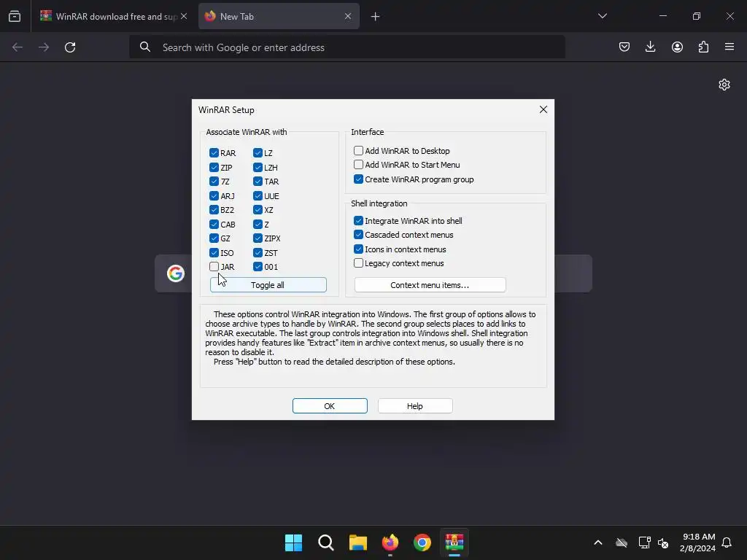Switch to Firefox in taskbar
The height and width of the screenshot is (560, 747).
pos(390,542)
